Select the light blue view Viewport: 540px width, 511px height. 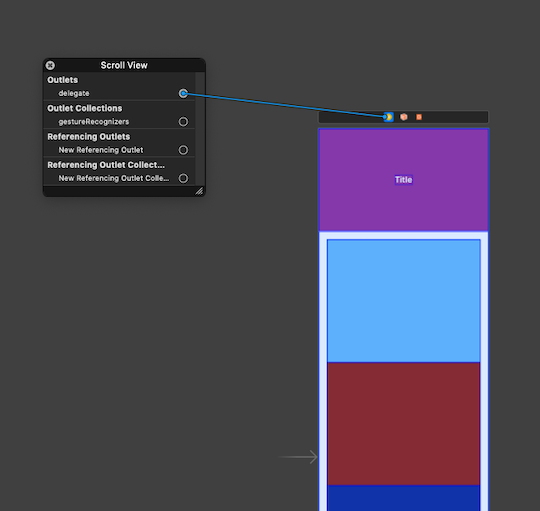pyautogui.click(x=404, y=301)
